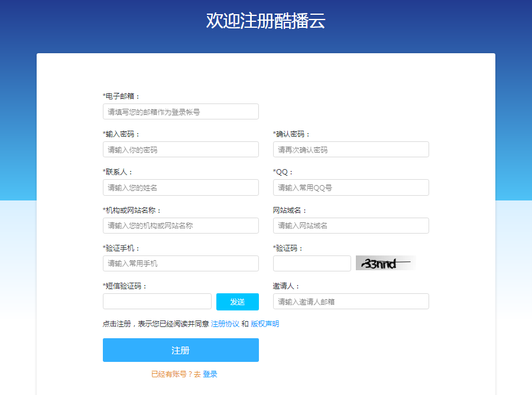
Task: Click the 验证码 captcha label
Action: point(288,248)
